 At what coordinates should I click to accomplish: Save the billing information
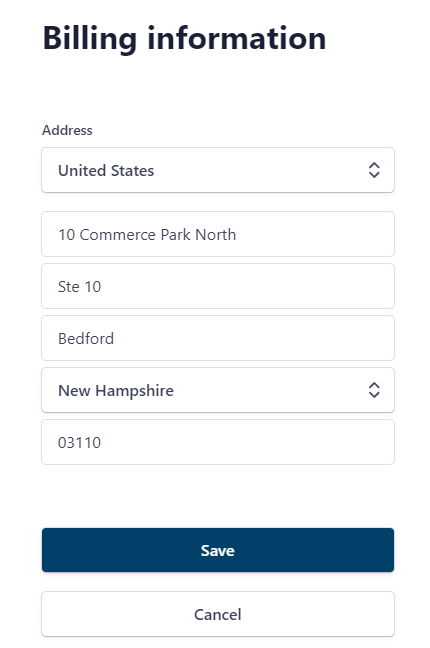[218, 550]
